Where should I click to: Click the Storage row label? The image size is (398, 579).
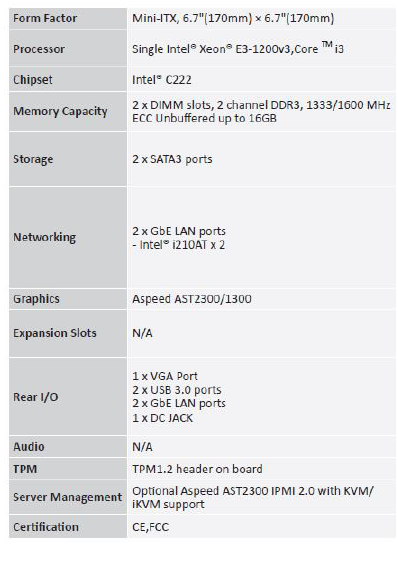(33, 159)
